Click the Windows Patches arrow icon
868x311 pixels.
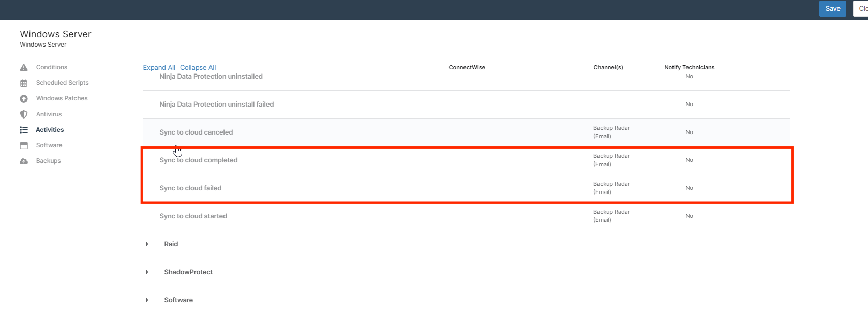pos(24,99)
